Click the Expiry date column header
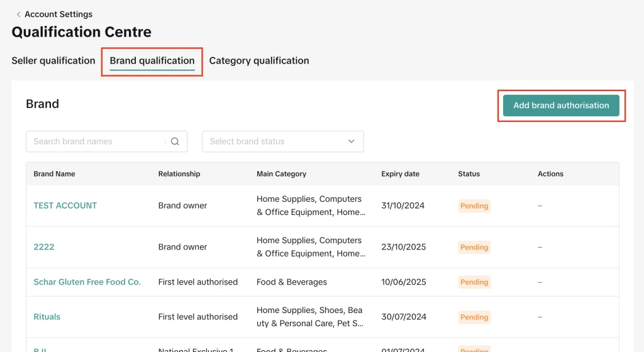The image size is (644, 352). (x=400, y=174)
